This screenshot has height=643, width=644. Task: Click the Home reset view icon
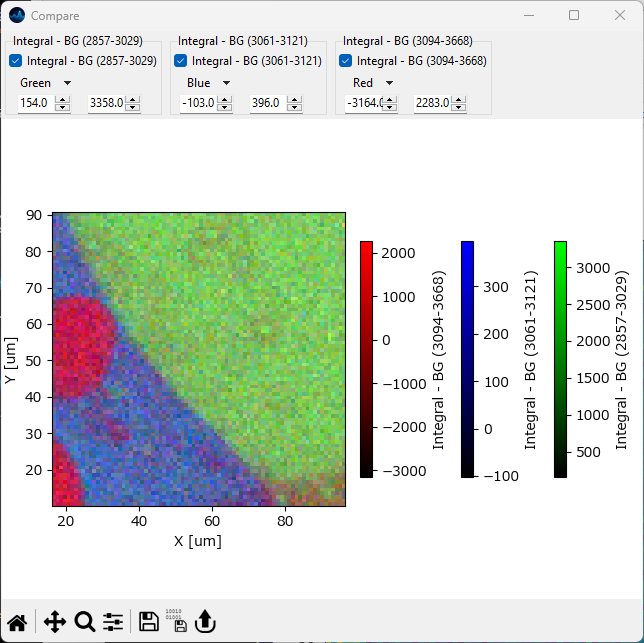pos(17,622)
